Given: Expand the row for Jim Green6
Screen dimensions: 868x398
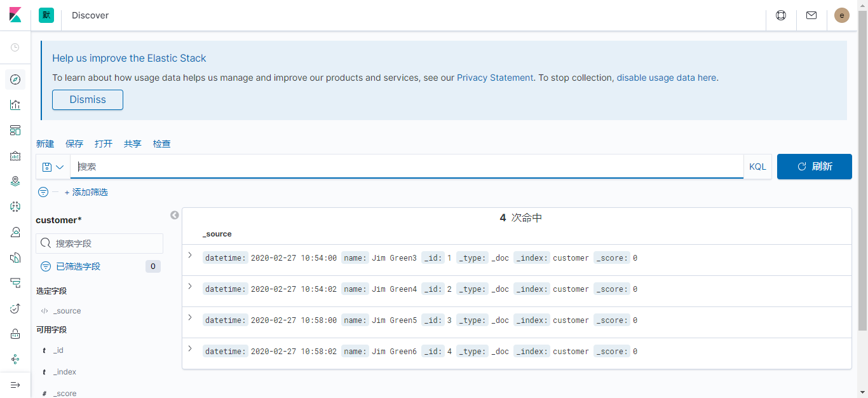Looking at the screenshot, I should coord(190,348).
